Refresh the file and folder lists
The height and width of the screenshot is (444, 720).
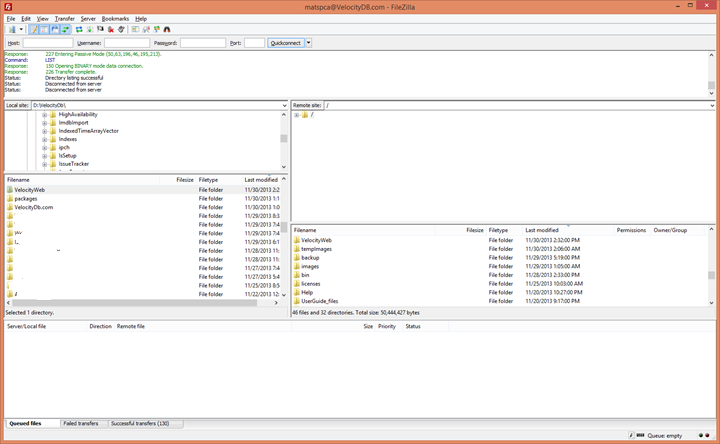[x=79, y=29]
